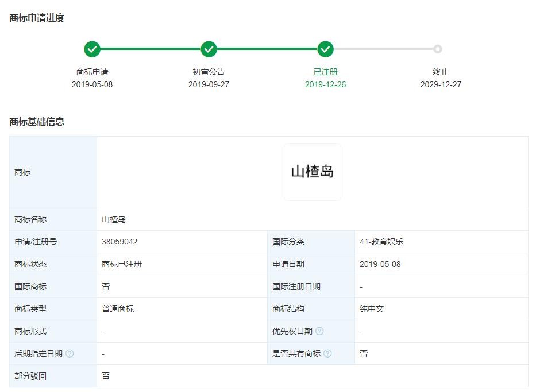Screen dimensions: 536x392
Task: Click the green progress bar between 商标申请 and 初审公告
Action: point(151,49)
